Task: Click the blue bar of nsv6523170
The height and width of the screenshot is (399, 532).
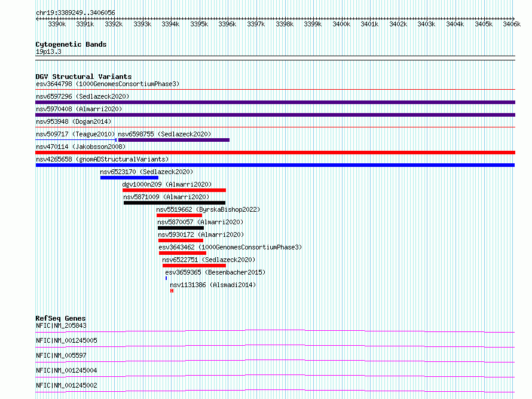Action: pos(129,178)
